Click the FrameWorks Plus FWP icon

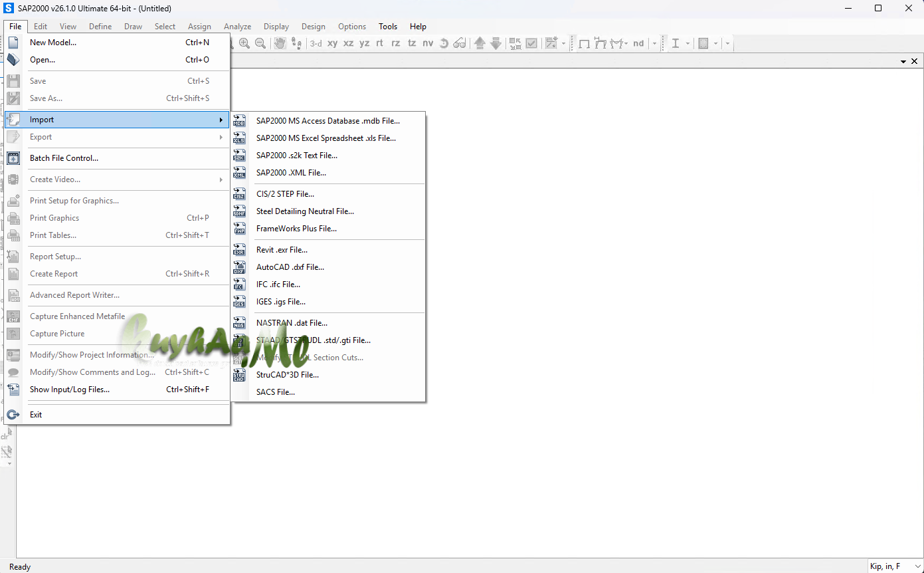coord(240,229)
